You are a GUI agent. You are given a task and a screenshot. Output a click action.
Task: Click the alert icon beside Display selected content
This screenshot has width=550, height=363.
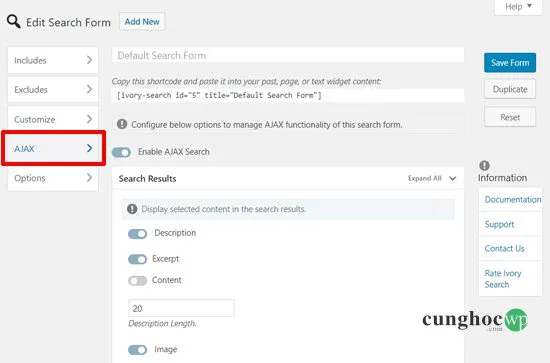(x=132, y=209)
